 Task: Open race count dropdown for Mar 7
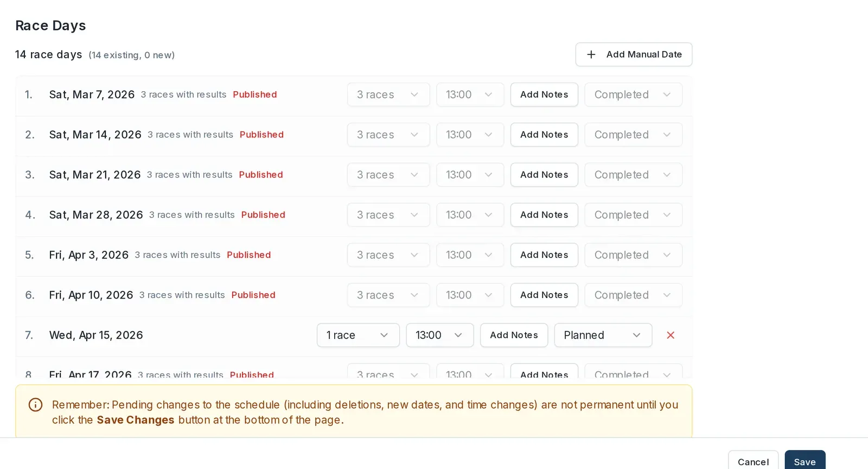click(388, 94)
